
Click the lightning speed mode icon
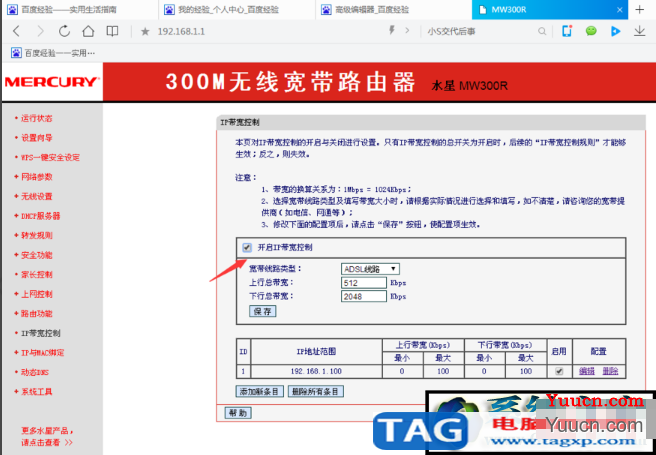[x=392, y=31]
